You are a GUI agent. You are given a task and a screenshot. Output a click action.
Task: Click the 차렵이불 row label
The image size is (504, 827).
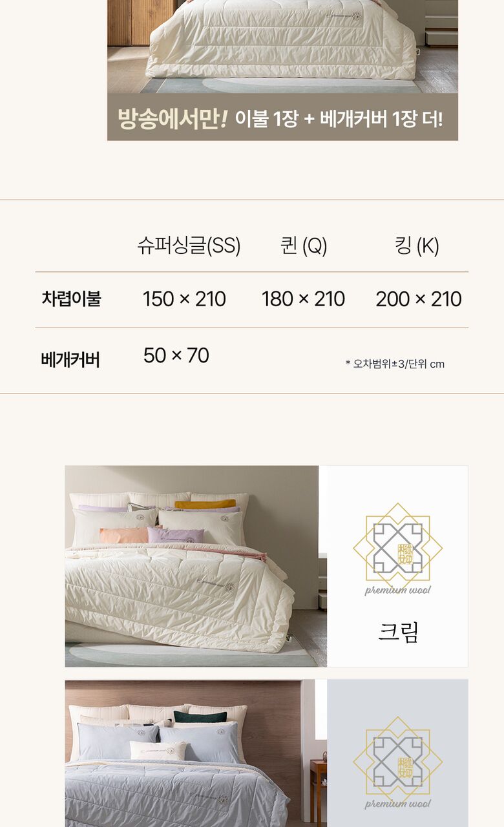[71, 299]
